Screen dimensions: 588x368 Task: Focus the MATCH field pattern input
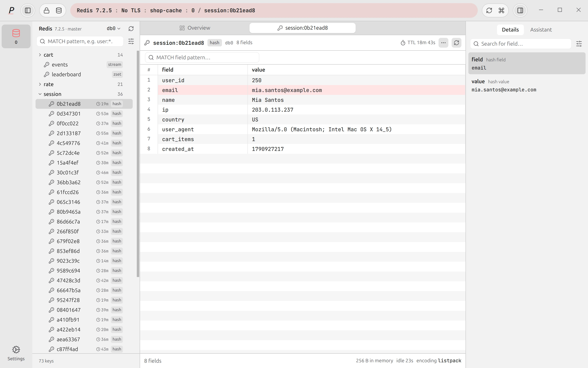point(202,57)
